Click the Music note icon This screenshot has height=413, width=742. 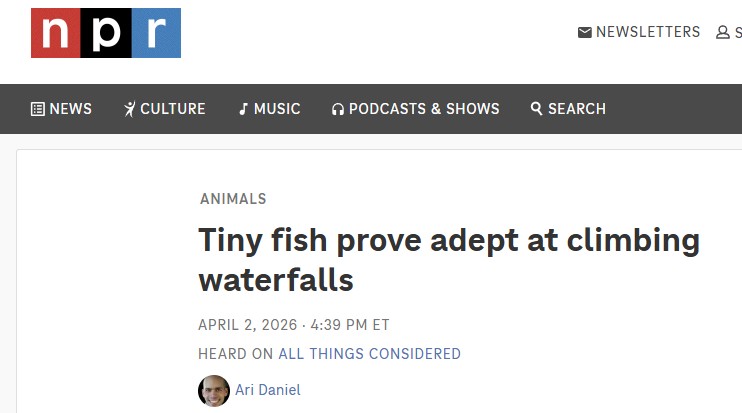coord(243,109)
